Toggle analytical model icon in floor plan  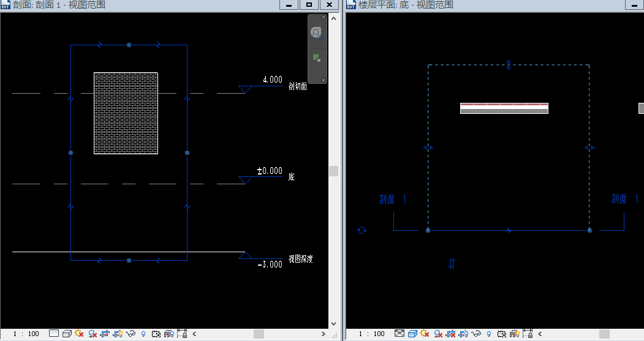(514, 334)
